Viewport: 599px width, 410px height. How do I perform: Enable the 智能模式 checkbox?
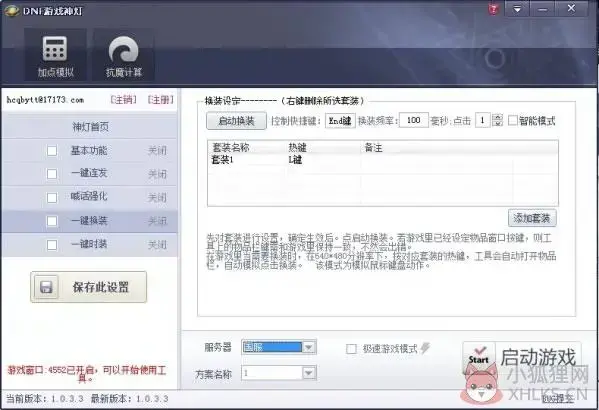coord(513,121)
